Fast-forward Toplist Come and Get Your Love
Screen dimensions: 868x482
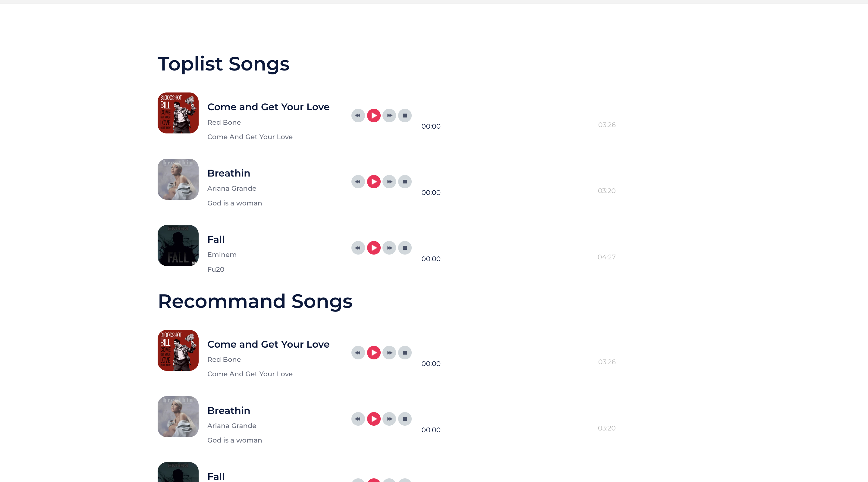389,116
